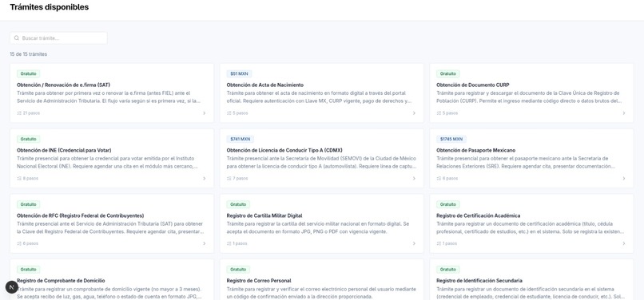
Task: Open Obtención de Pasaporte Mexicano
Action: tap(475, 150)
